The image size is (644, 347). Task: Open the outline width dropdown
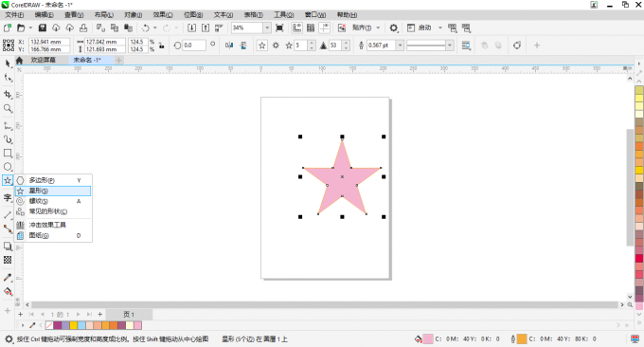point(400,46)
